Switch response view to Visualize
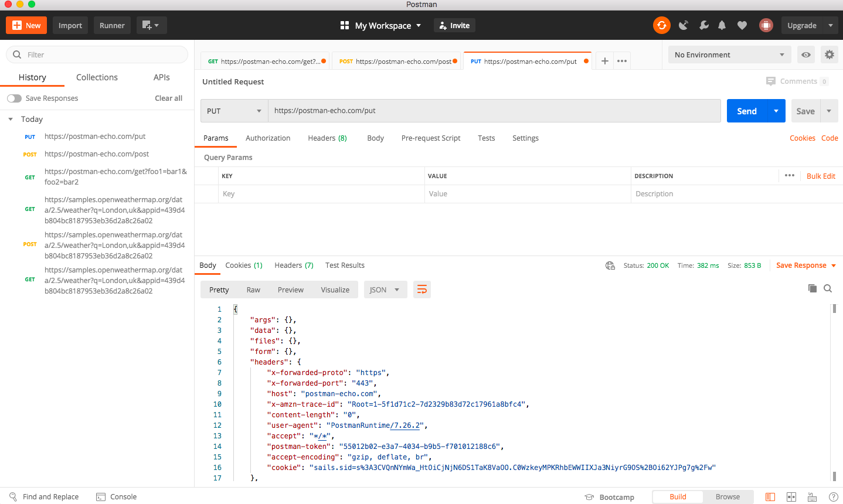The height and width of the screenshot is (504, 843). [335, 290]
